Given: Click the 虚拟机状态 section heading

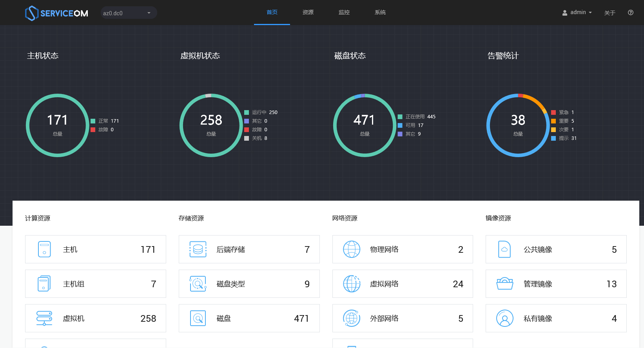Looking at the screenshot, I should (200, 56).
